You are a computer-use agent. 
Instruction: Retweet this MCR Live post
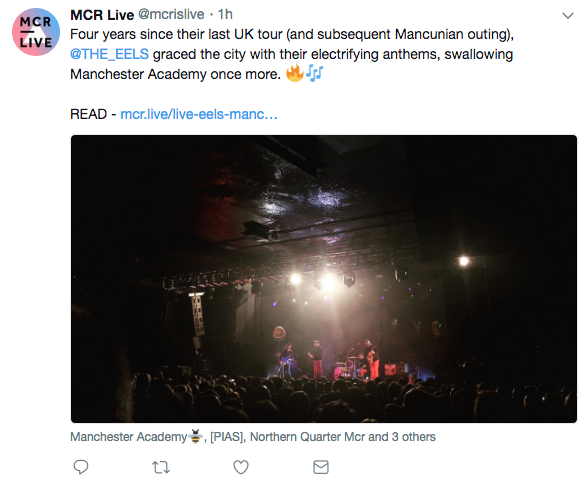[161, 468]
